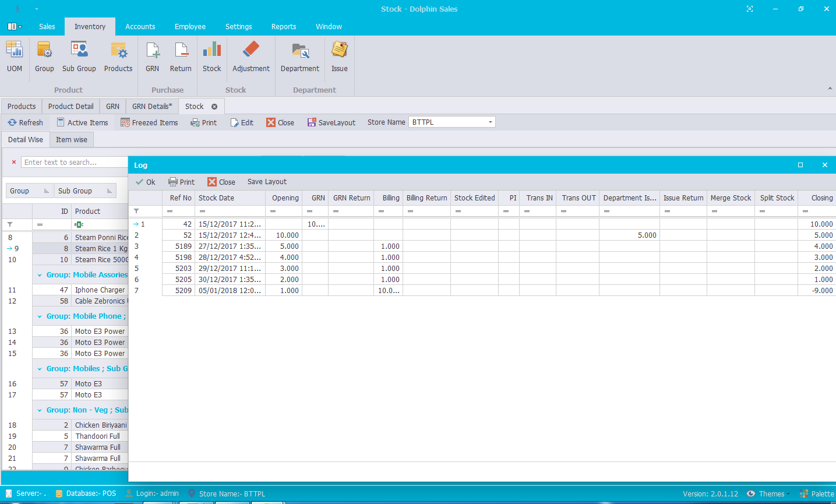The image size is (836, 504).
Task: Show Active Items in the Stock toolbar
Action: (x=82, y=122)
